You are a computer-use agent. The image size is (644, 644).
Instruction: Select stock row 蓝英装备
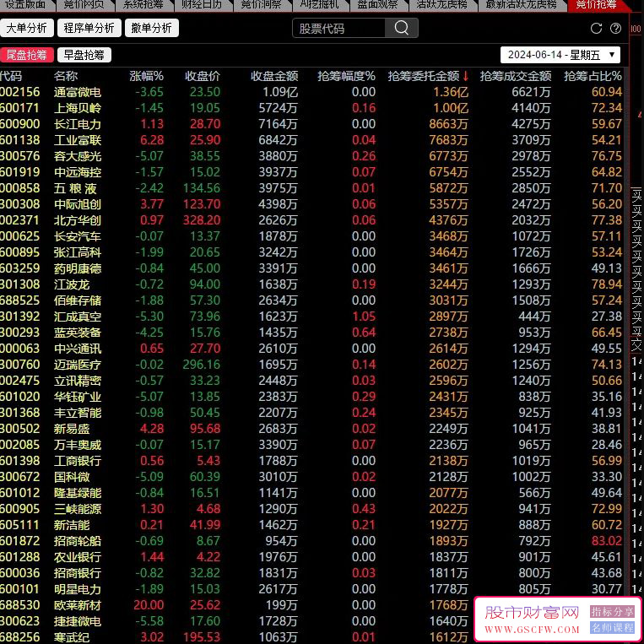click(311, 333)
